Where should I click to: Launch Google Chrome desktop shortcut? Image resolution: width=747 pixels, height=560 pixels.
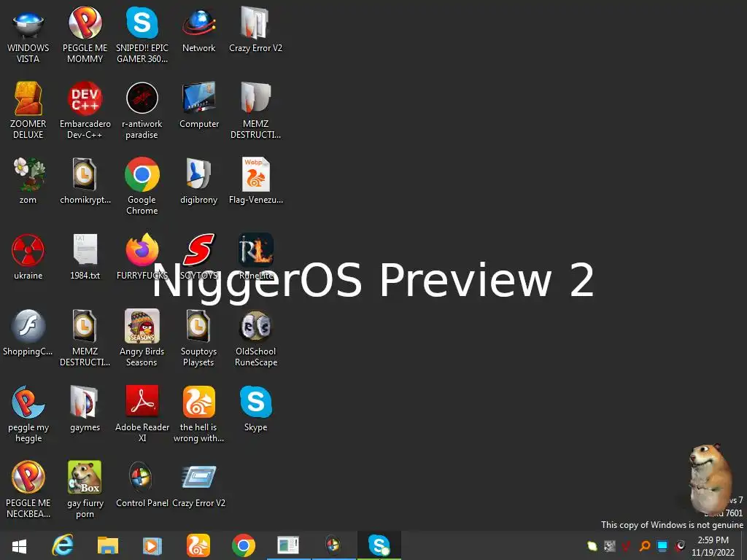(x=142, y=186)
